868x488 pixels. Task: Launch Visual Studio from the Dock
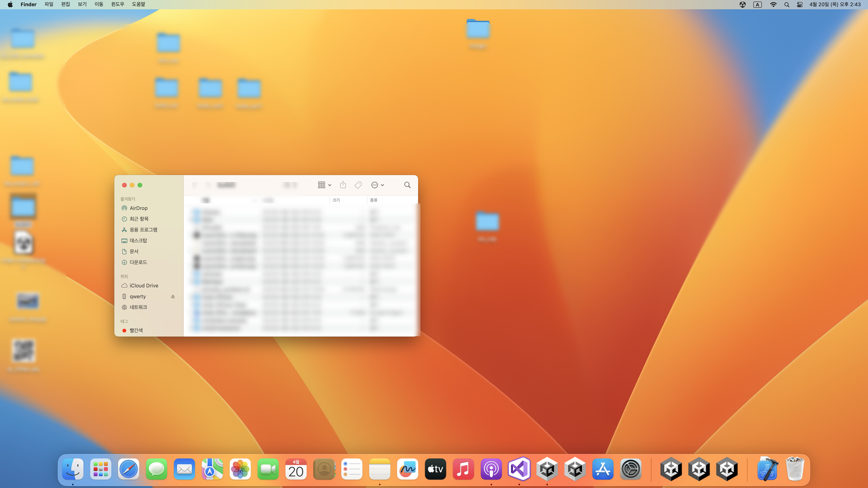click(519, 469)
